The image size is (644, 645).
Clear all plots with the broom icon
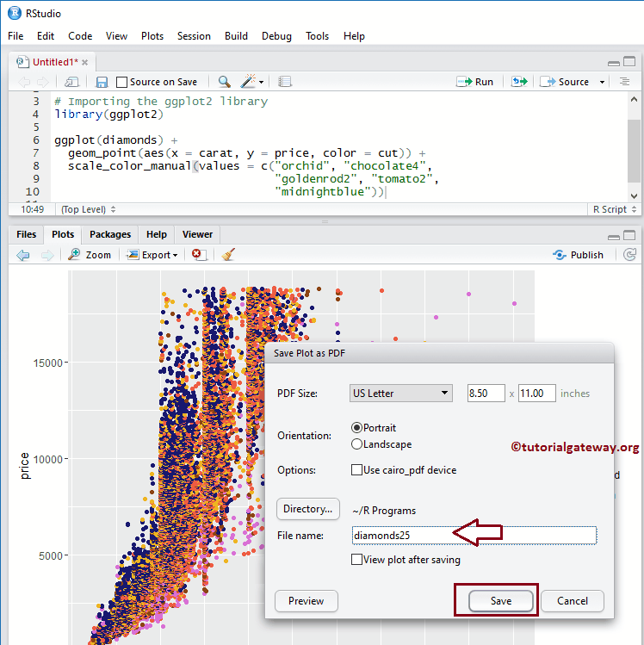click(228, 255)
